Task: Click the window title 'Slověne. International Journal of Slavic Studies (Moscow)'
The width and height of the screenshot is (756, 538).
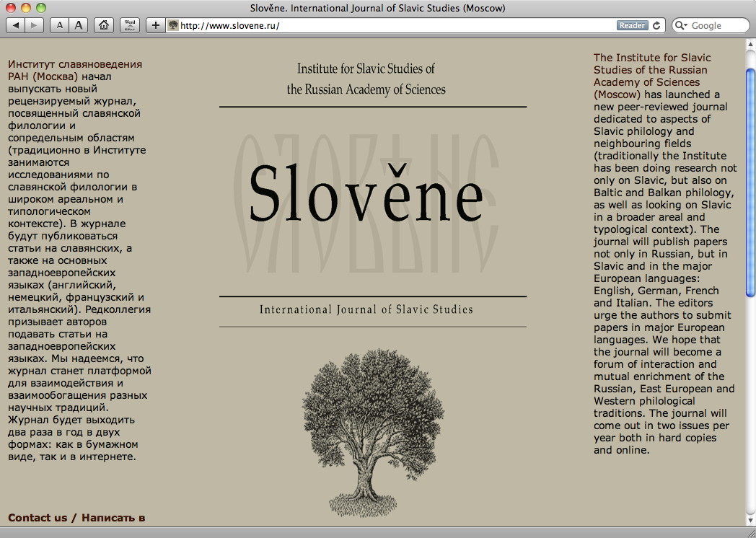Action: [x=377, y=8]
